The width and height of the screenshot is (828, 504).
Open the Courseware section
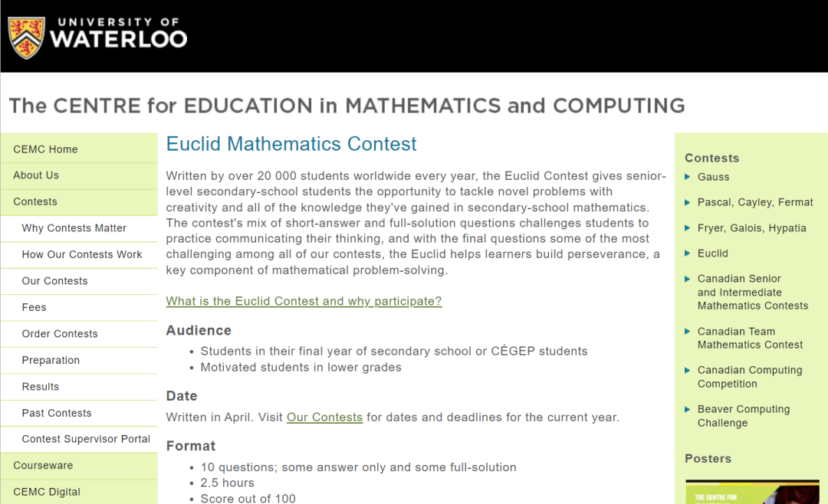tap(42, 465)
